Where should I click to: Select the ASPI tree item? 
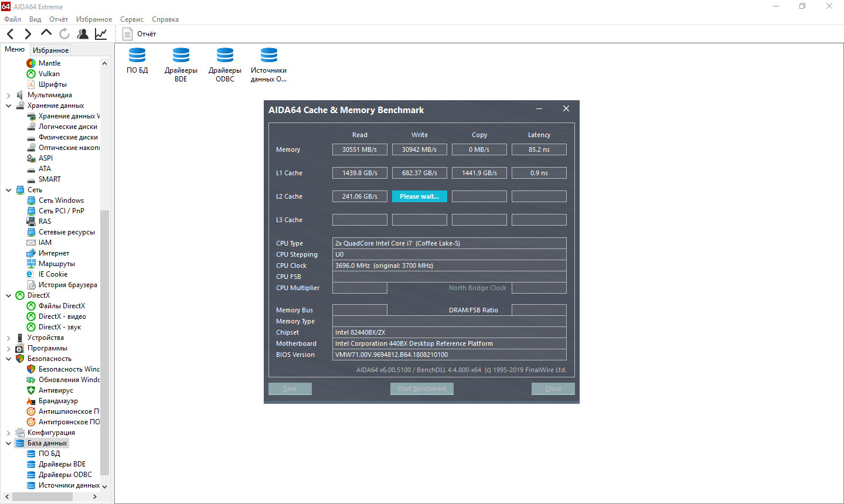pyautogui.click(x=45, y=158)
